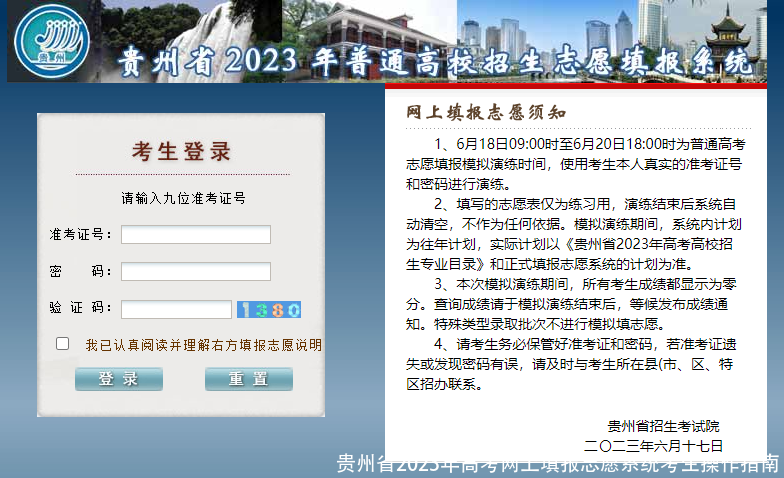The height and width of the screenshot is (478, 784).
Task: Click the first notice paragraph about 6月18日
Action: click(x=575, y=164)
